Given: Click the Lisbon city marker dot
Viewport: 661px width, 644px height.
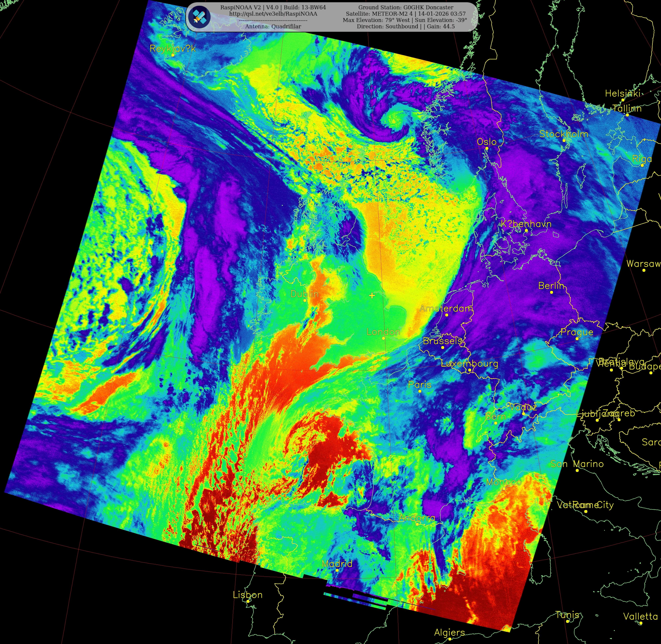Looking at the screenshot, I should coord(248,601).
